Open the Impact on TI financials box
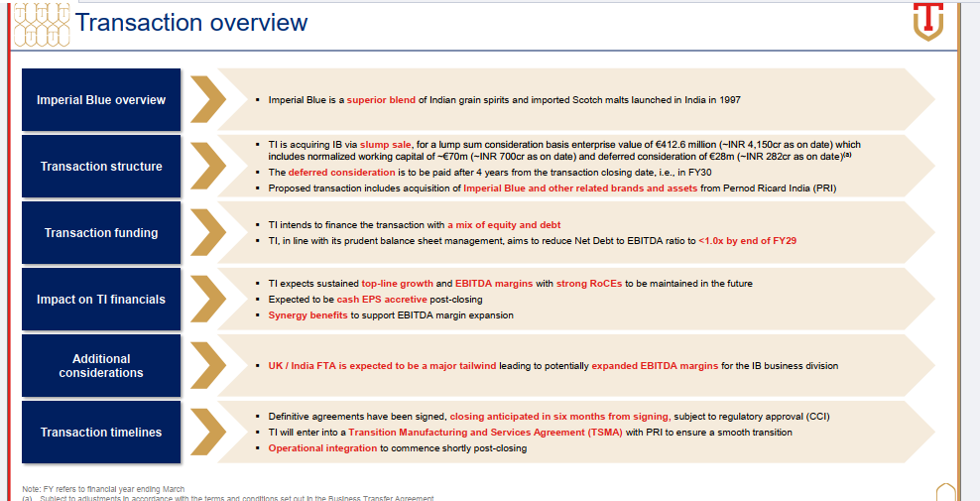 click(101, 300)
